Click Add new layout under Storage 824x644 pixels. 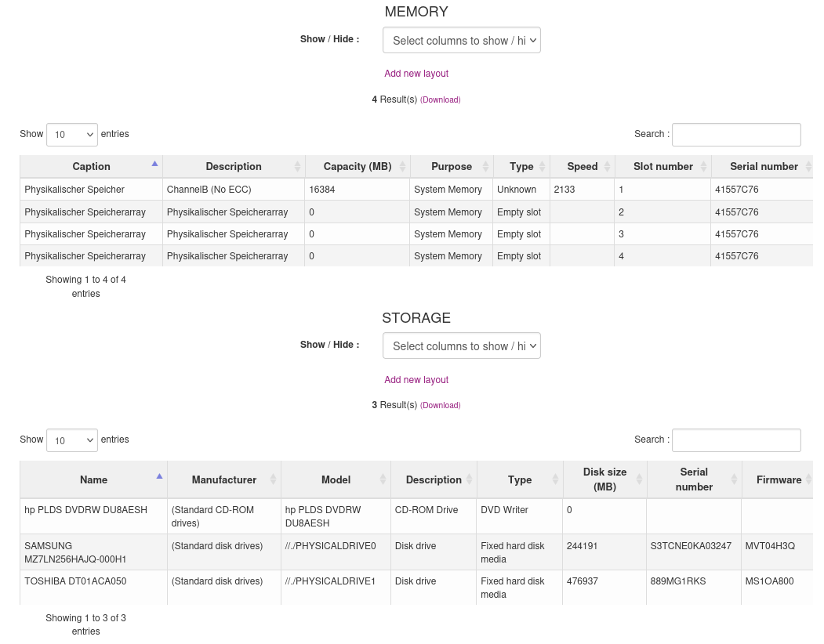pyautogui.click(x=416, y=380)
